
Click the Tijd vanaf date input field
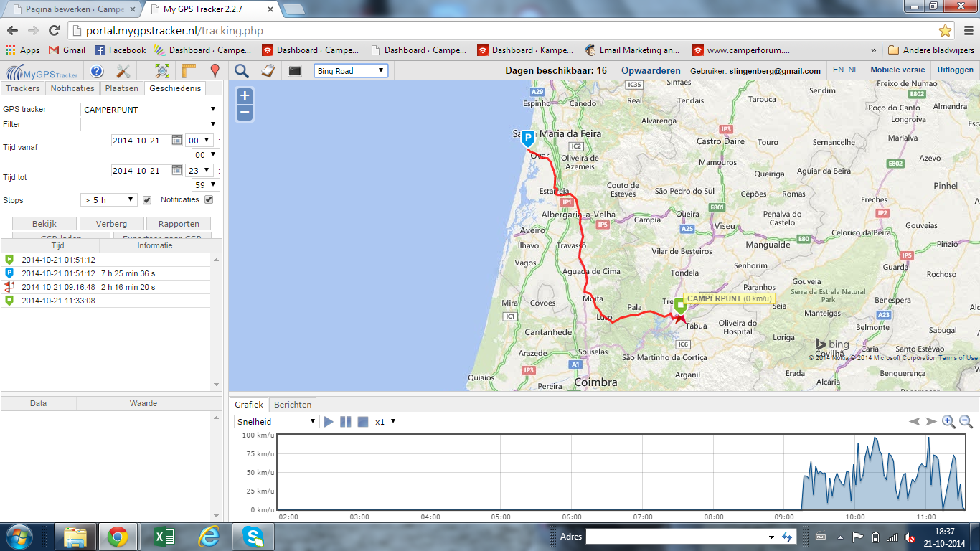click(x=141, y=141)
